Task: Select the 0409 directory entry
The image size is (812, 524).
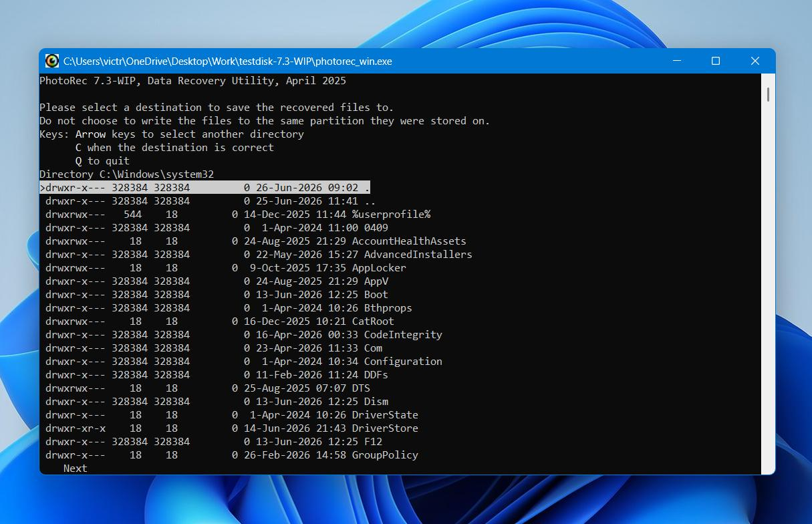Action: click(x=217, y=228)
